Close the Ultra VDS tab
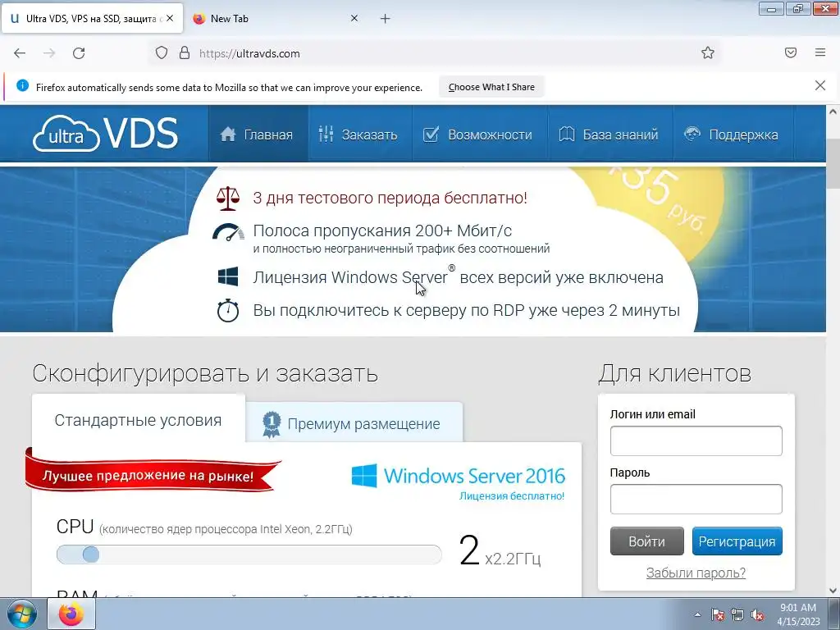This screenshot has height=630, width=840. (x=170, y=18)
